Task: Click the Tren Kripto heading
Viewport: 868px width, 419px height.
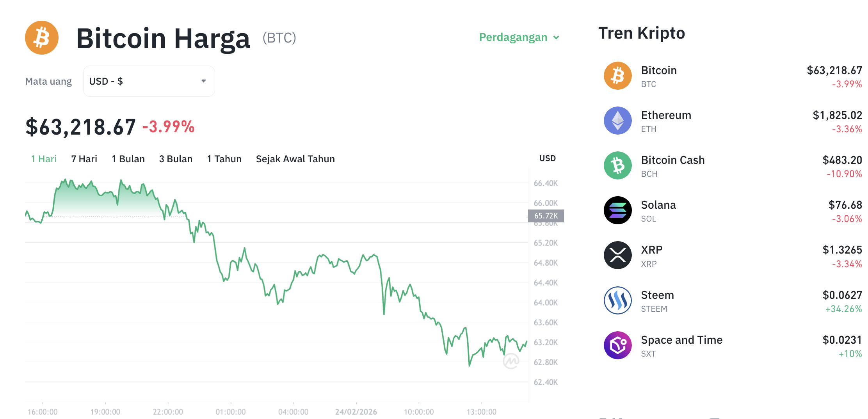Action: pyautogui.click(x=641, y=33)
